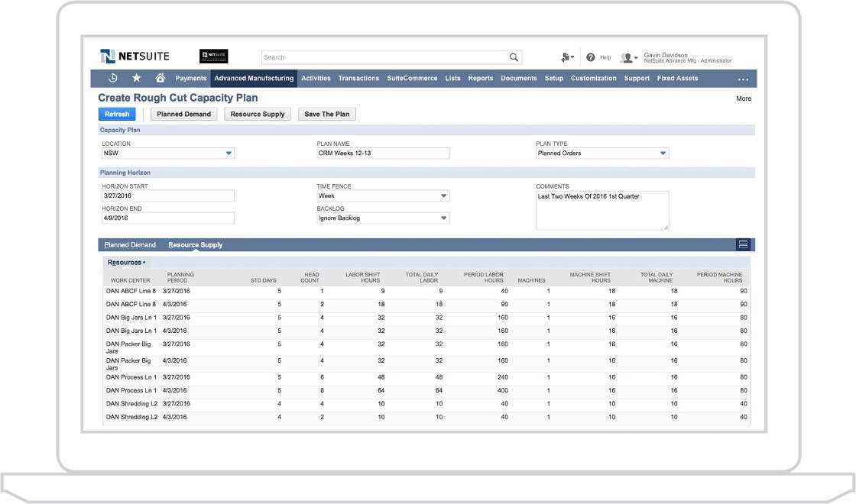
Task: Click the Save The Plan button
Action: pos(327,114)
